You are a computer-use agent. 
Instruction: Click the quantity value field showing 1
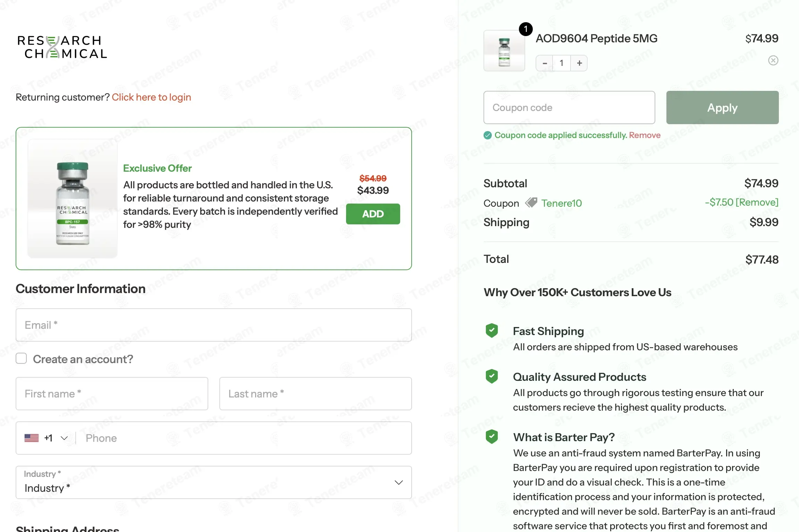click(562, 63)
